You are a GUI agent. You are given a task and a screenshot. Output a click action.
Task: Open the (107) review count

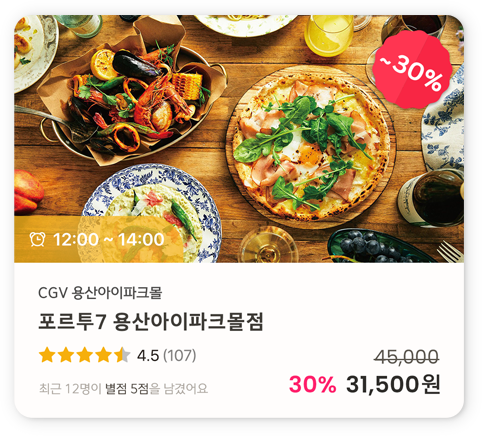click(180, 356)
